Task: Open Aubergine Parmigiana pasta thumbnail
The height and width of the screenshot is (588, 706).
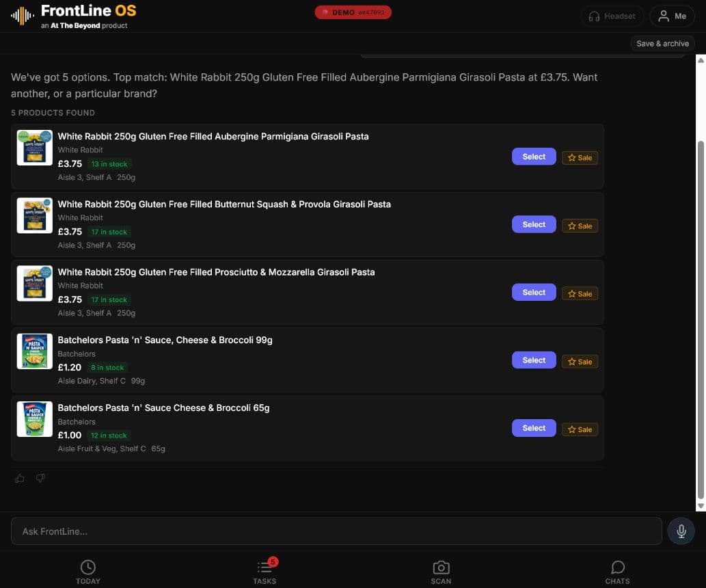Action: [35, 148]
